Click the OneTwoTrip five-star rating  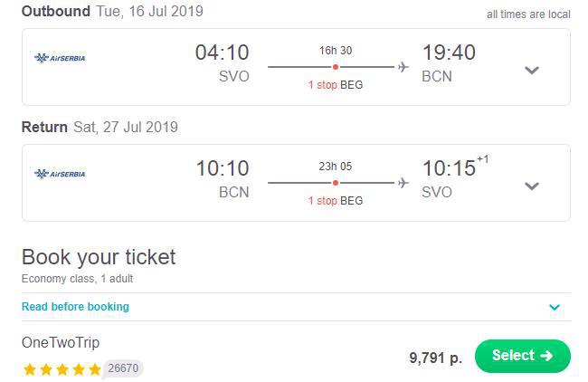coord(62,369)
